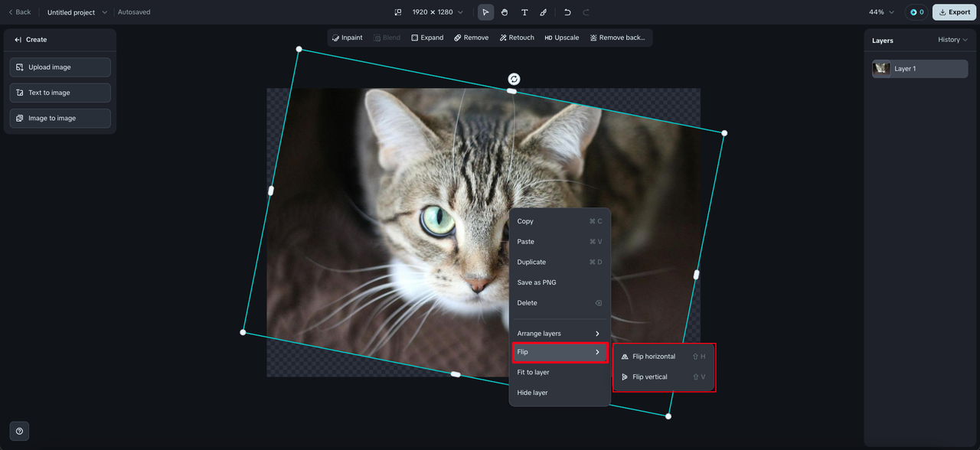Click the right edge midpoint handle
Viewport: 980px width, 450px height.
pyautogui.click(x=696, y=275)
